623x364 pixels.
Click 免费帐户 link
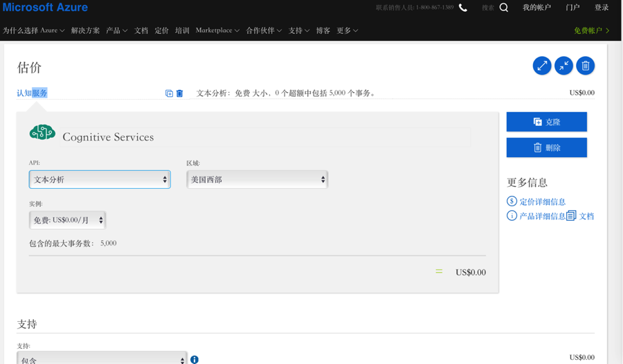click(x=592, y=30)
